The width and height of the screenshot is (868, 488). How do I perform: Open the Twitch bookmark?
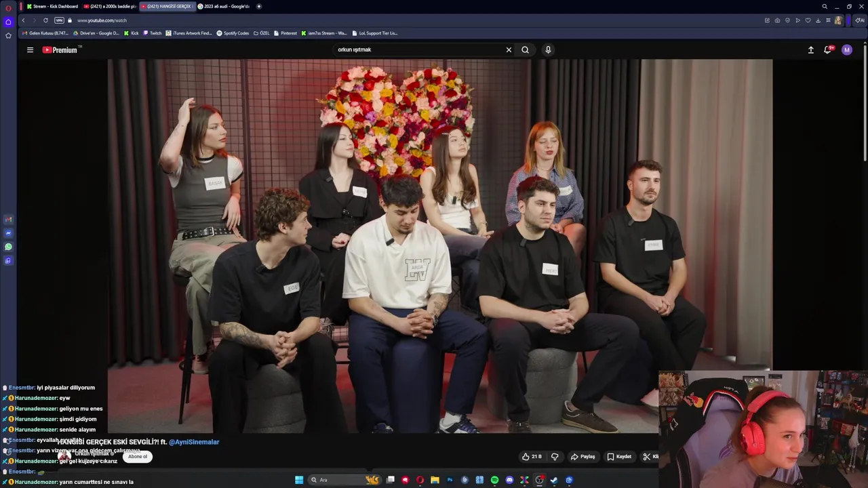click(152, 33)
